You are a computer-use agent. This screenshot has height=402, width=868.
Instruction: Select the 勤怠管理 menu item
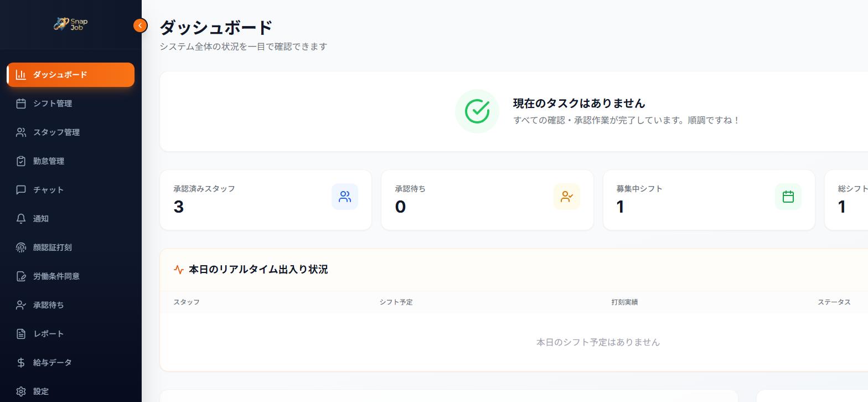tap(70, 161)
